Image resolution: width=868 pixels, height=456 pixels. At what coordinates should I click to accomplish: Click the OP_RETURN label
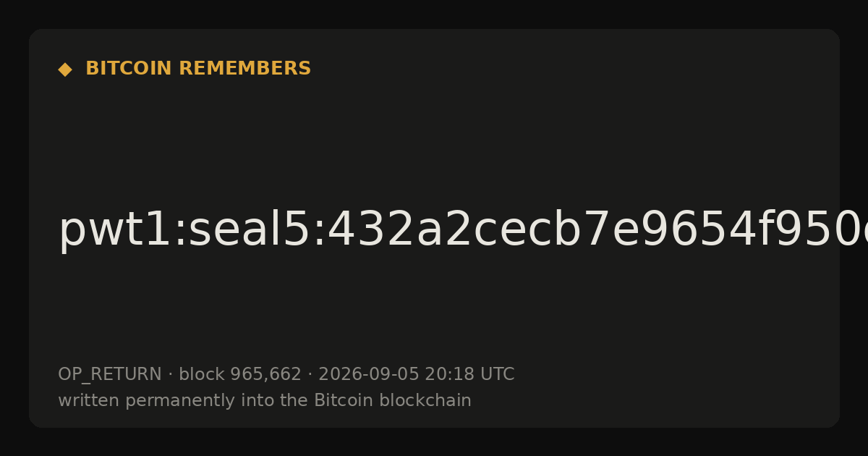tap(110, 375)
